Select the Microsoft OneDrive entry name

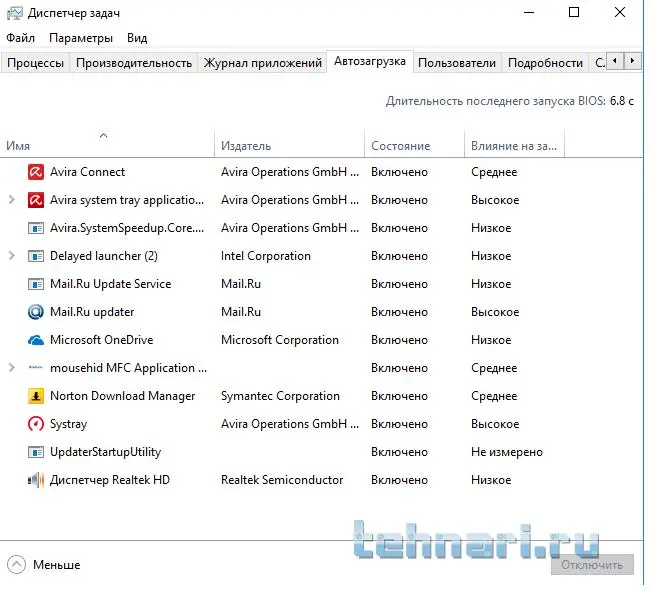coord(101,340)
